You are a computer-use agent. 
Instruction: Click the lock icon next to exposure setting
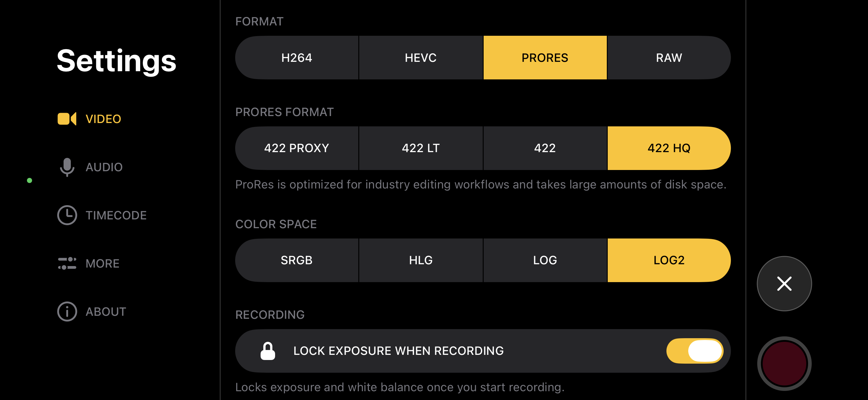point(268,350)
